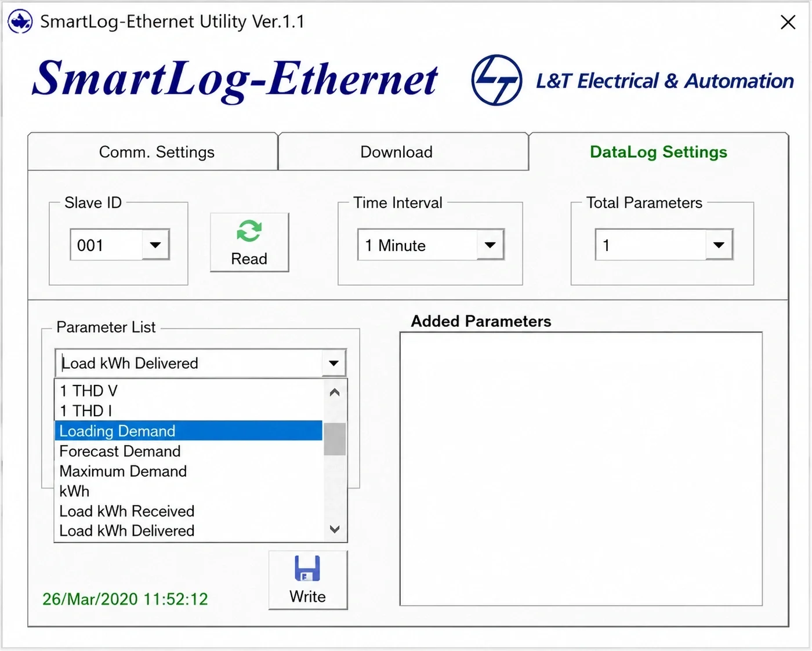The image size is (812, 651).
Task: Select '1 THD V' from the parameter list
Action: tap(188, 391)
